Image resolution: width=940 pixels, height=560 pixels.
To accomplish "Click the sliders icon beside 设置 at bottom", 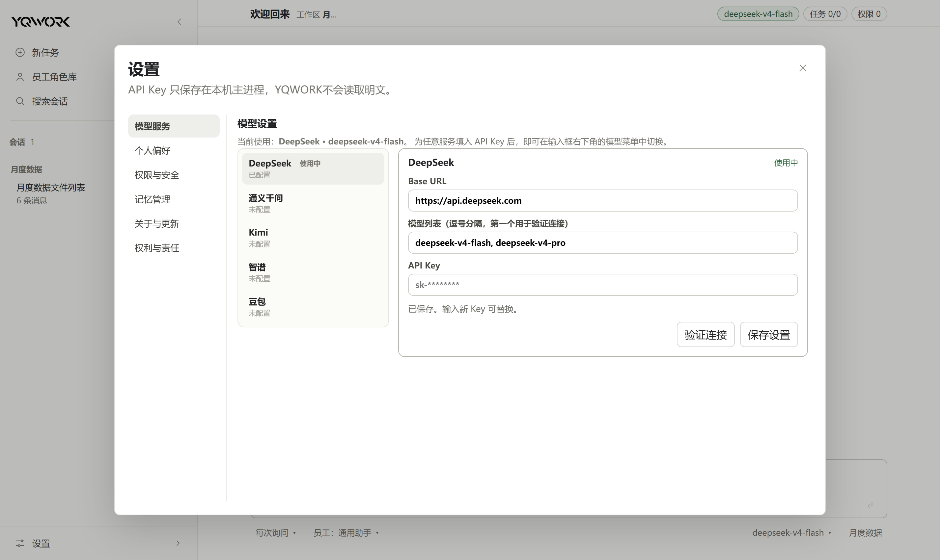I will [x=20, y=543].
